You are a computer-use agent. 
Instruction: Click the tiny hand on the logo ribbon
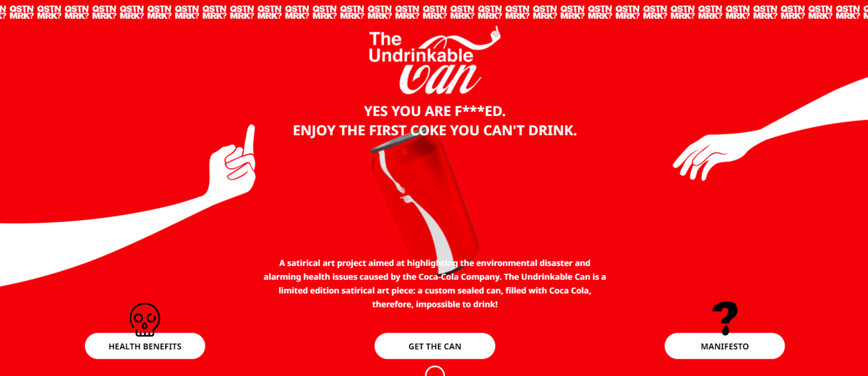495,34
